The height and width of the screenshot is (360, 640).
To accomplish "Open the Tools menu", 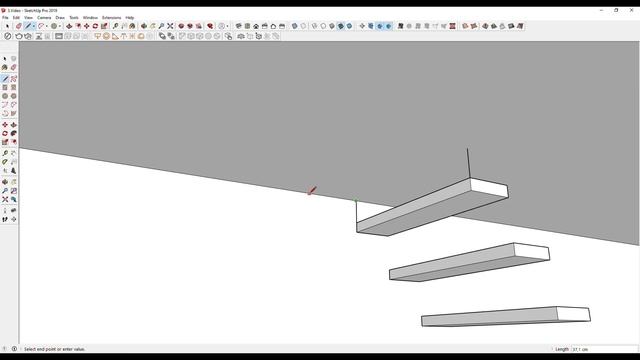I will [74, 18].
